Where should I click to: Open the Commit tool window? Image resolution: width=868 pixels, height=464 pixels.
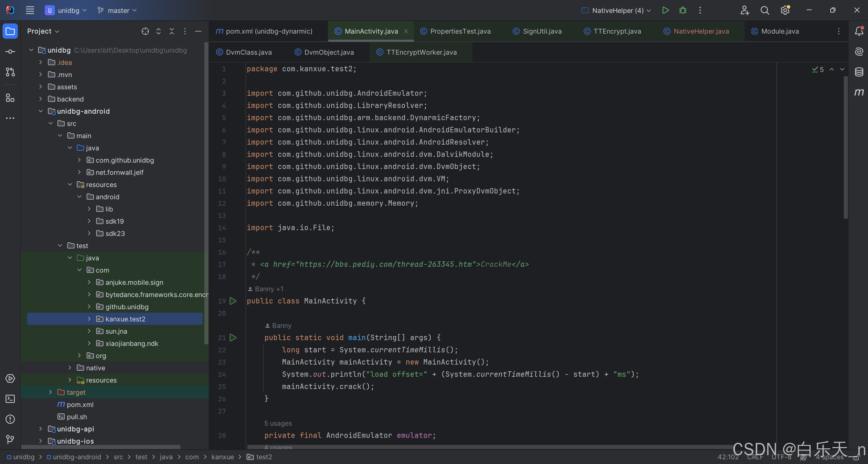click(x=10, y=52)
